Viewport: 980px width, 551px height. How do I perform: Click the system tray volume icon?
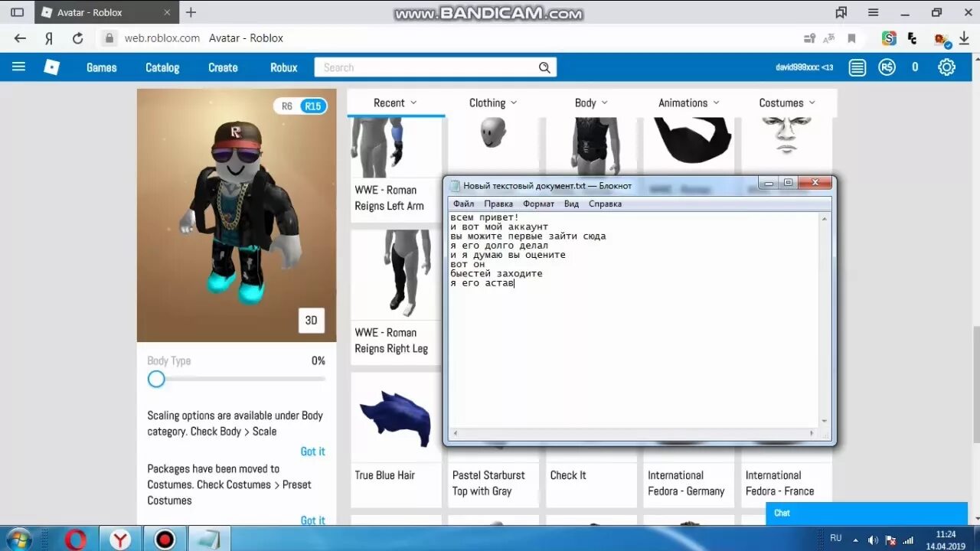873,540
